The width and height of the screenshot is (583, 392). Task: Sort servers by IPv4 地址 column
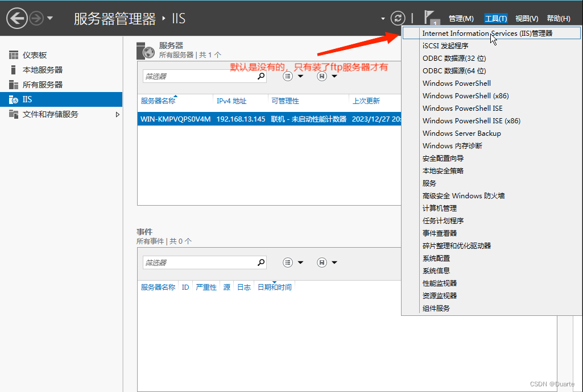pos(231,101)
